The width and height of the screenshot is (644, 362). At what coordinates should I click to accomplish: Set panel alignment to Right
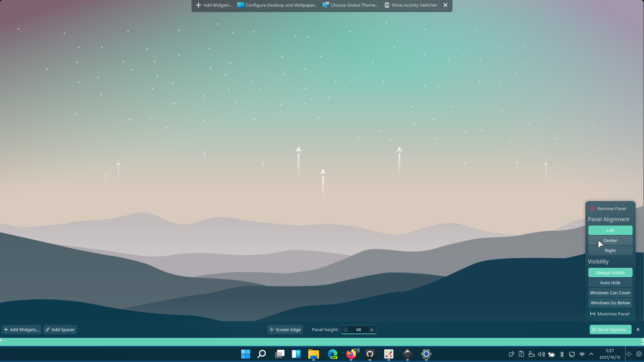pyautogui.click(x=610, y=250)
